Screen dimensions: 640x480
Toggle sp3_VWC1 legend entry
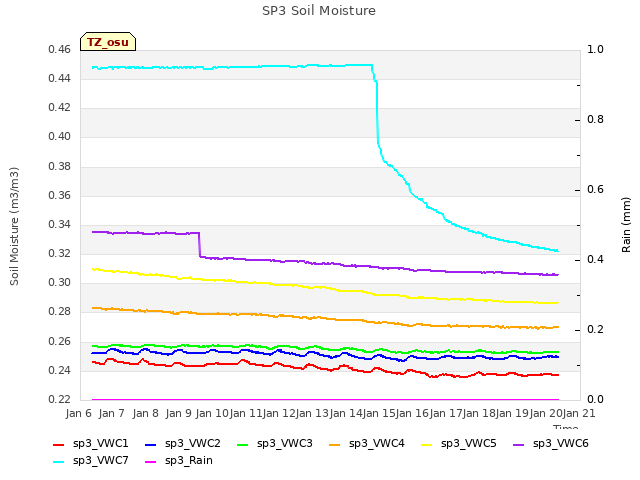pos(91,444)
